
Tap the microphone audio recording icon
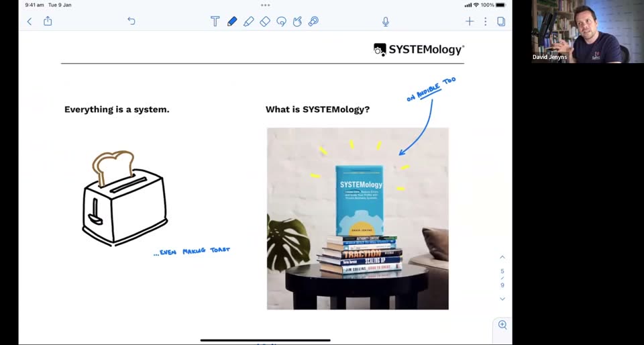click(385, 21)
